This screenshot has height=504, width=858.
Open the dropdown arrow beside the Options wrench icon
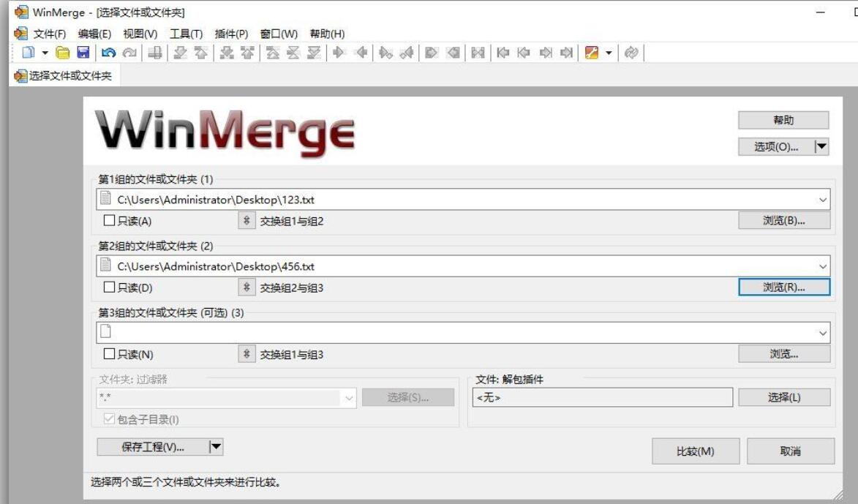(609, 53)
